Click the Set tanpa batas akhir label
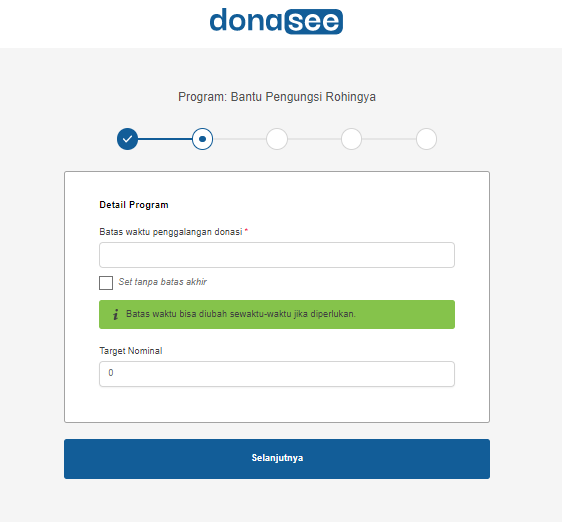 [x=163, y=282]
